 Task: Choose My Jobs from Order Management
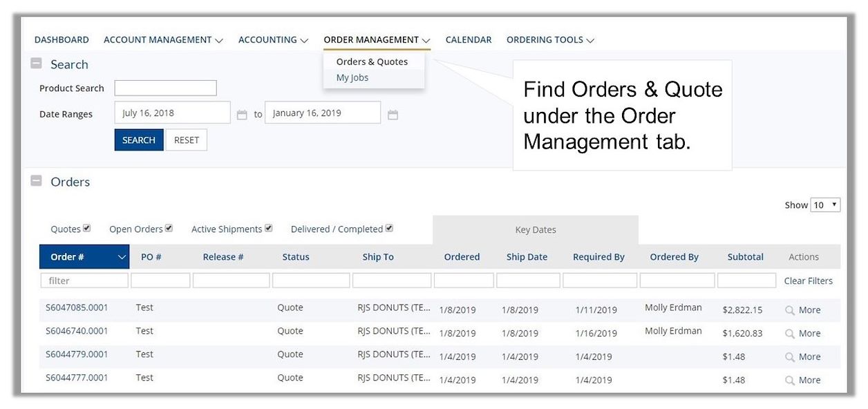(352, 78)
